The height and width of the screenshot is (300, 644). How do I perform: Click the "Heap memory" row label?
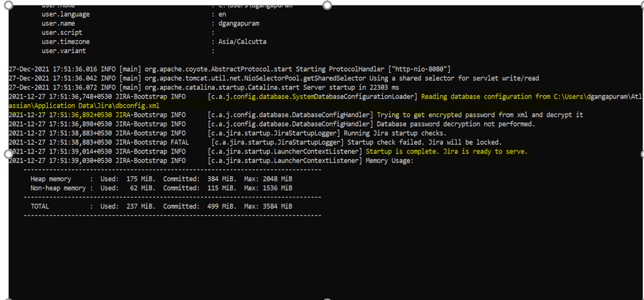point(51,179)
